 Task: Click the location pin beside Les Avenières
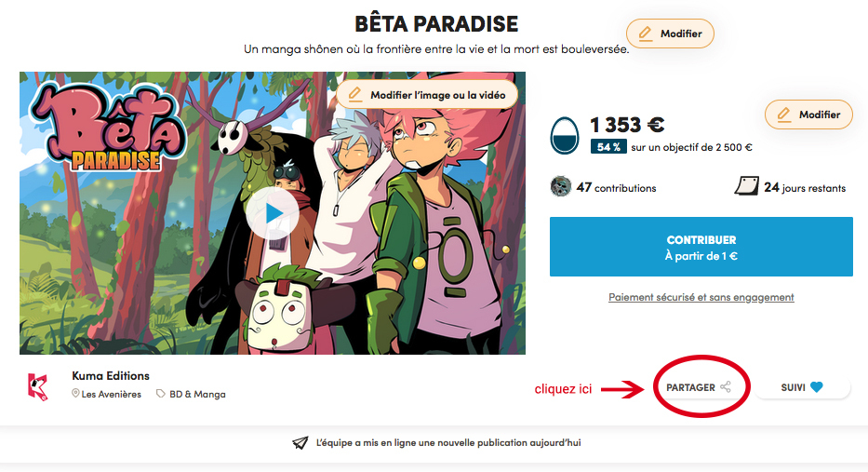pos(75,393)
